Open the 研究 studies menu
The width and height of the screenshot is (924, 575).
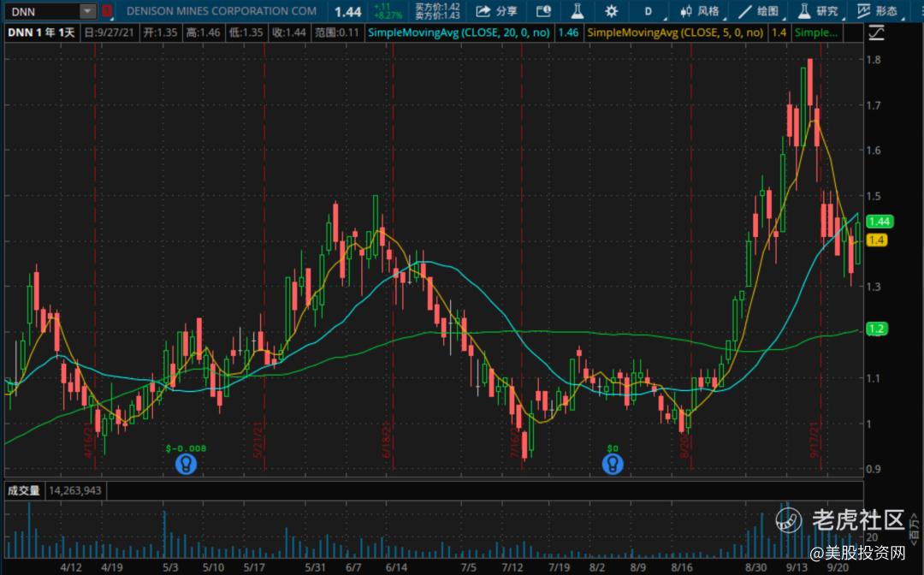819,11
